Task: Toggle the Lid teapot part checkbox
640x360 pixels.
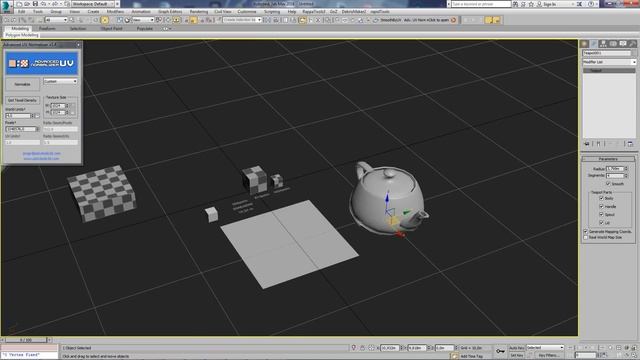Action: 601,222
